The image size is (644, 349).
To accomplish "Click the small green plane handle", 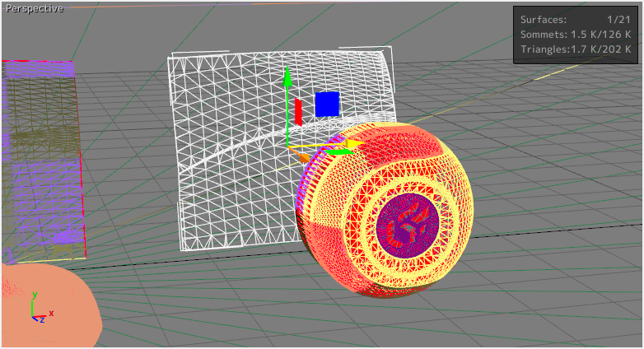I will (x=339, y=152).
